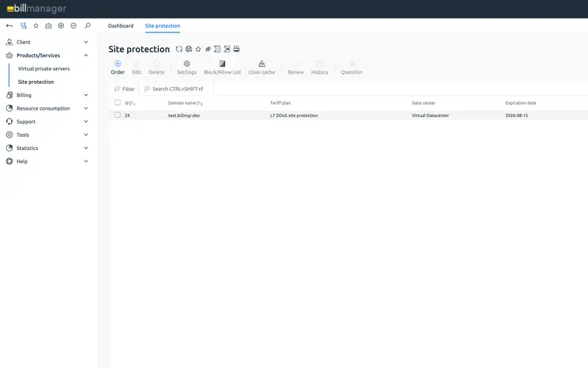Screen dimensions: 588x368
Task: Click the back arrow icon in the sidebar toolbar
Action: tap(10, 26)
